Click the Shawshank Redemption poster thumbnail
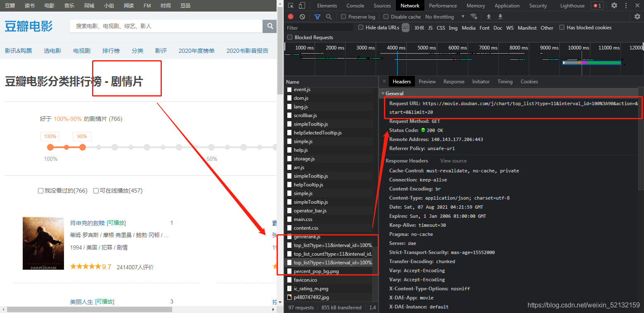This screenshot has width=644, height=313. (43, 243)
